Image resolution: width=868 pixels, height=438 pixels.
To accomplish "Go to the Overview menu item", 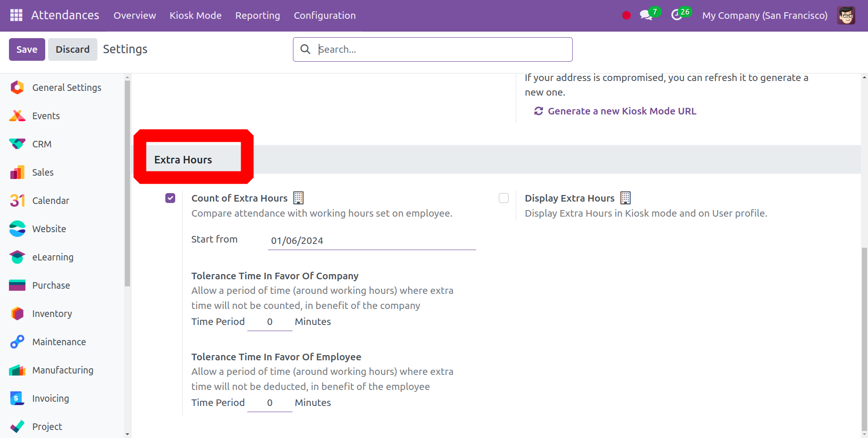I will point(134,16).
